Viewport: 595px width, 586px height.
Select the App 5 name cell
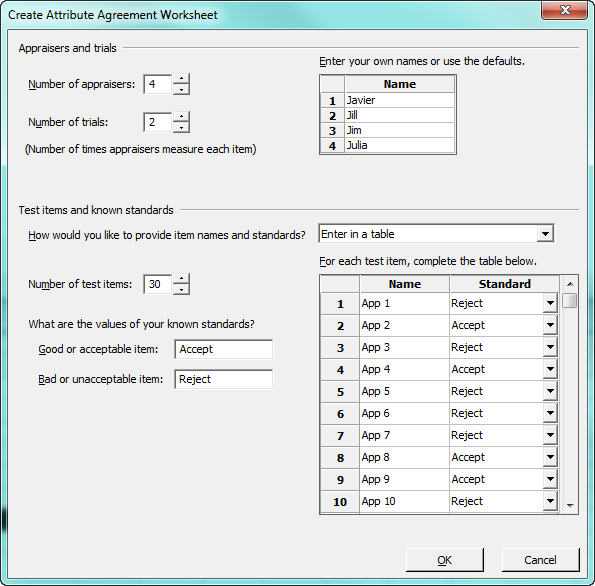click(x=405, y=391)
